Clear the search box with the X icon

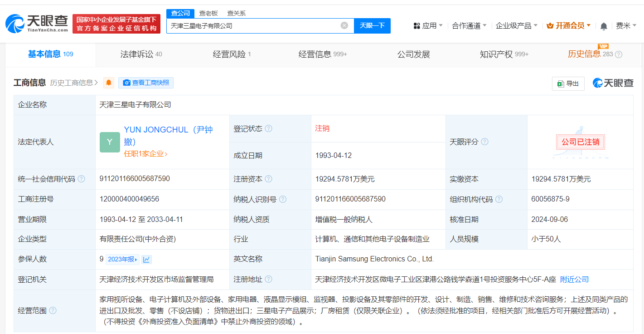coord(344,25)
